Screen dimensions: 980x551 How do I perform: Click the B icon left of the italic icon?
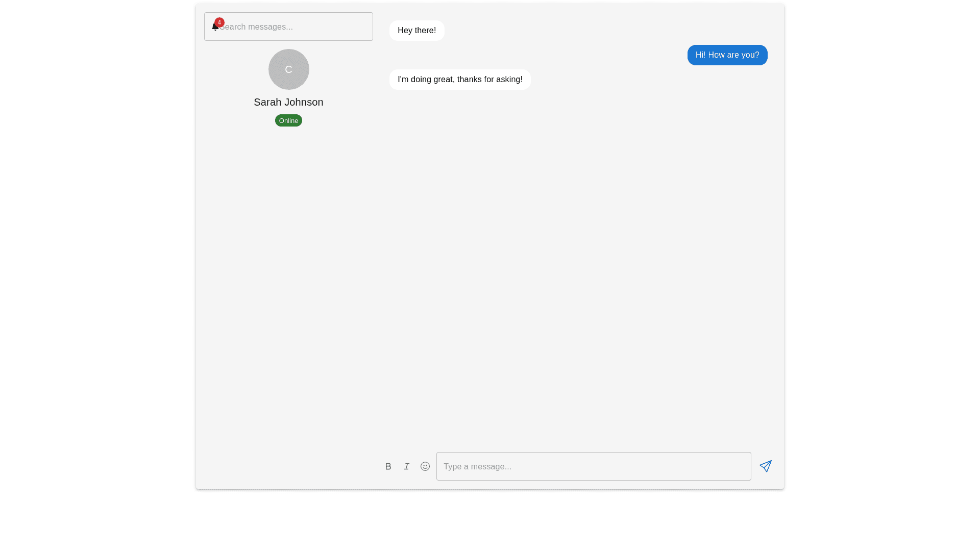[388, 466]
